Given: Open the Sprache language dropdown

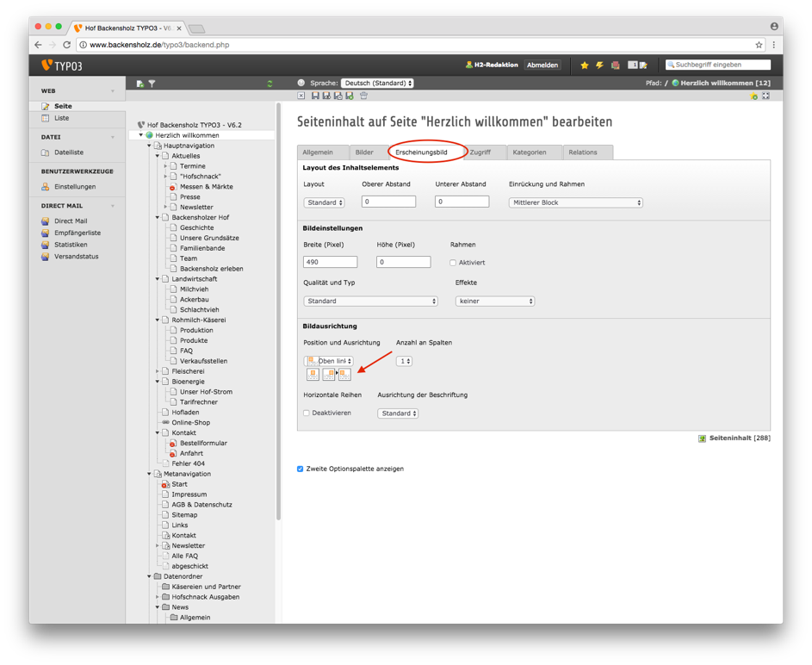Looking at the screenshot, I should [377, 84].
